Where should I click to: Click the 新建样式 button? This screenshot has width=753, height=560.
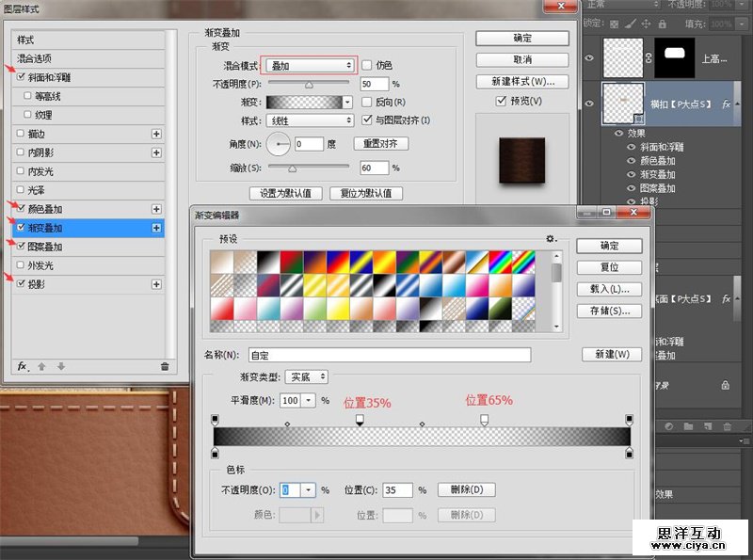[523, 82]
